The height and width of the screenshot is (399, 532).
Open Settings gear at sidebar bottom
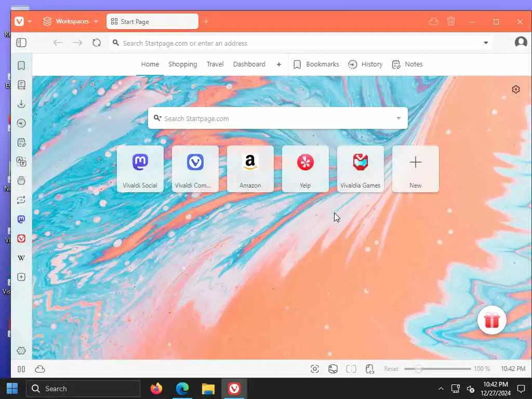pyautogui.click(x=21, y=351)
